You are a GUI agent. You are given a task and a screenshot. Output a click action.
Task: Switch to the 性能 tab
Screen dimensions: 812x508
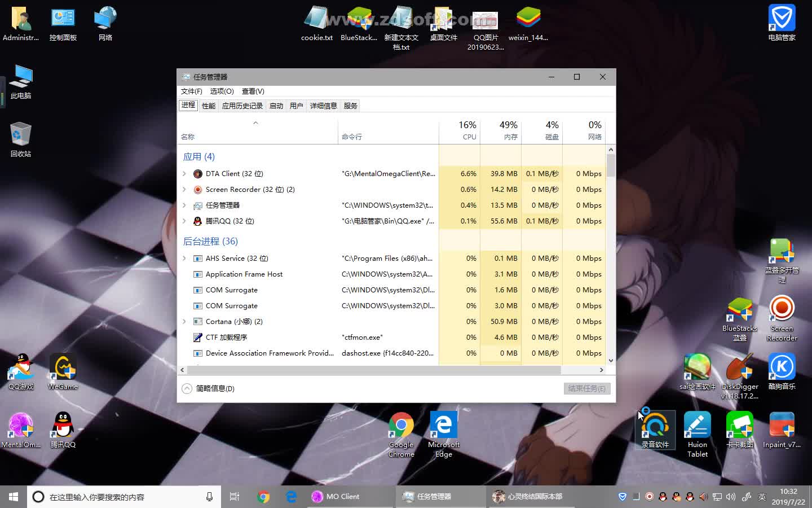pos(209,106)
